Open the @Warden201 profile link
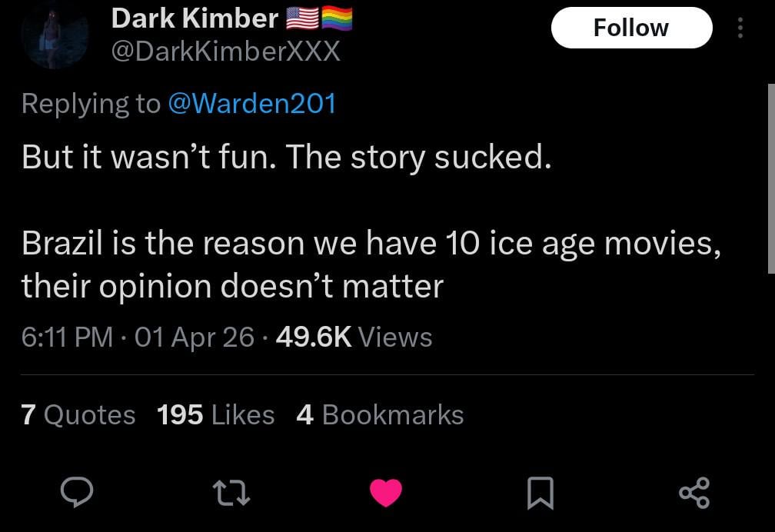The height and width of the screenshot is (532, 775). pos(251,104)
